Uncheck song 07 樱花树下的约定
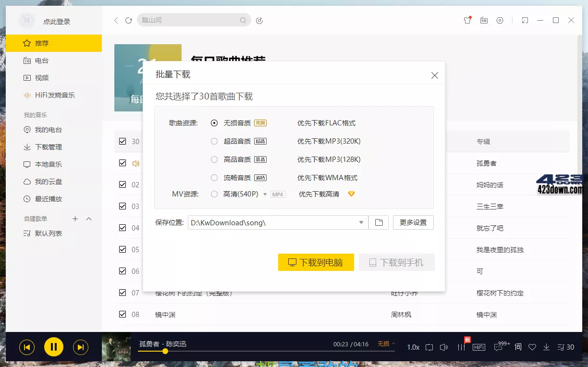This screenshot has width=588, height=367. point(122,292)
